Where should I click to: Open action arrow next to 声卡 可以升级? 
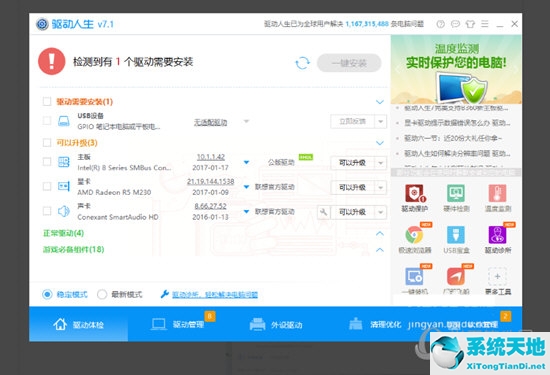tap(381, 212)
